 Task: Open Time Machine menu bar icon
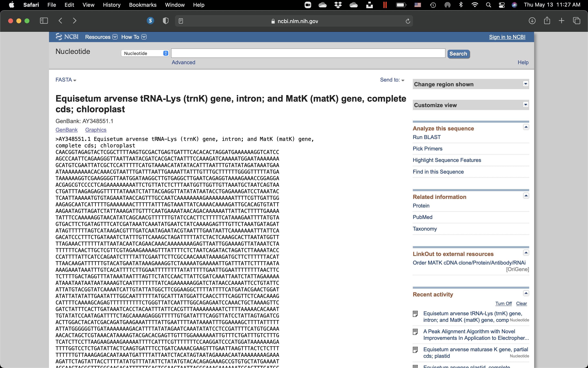point(433,5)
